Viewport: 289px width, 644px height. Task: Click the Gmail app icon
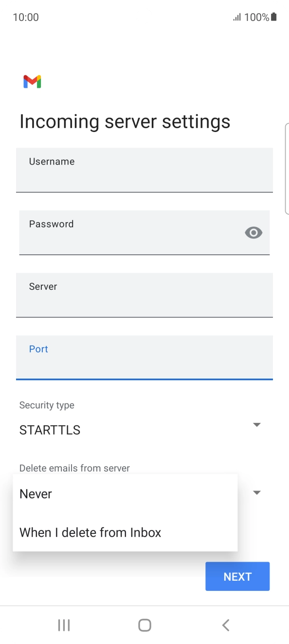(32, 81)
